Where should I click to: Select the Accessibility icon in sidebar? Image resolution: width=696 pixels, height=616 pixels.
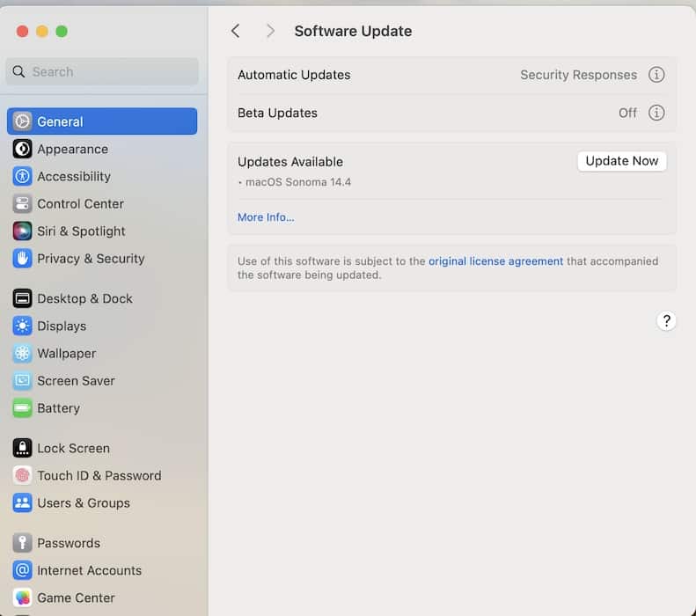pyautogui.click(x=22, y=176)
